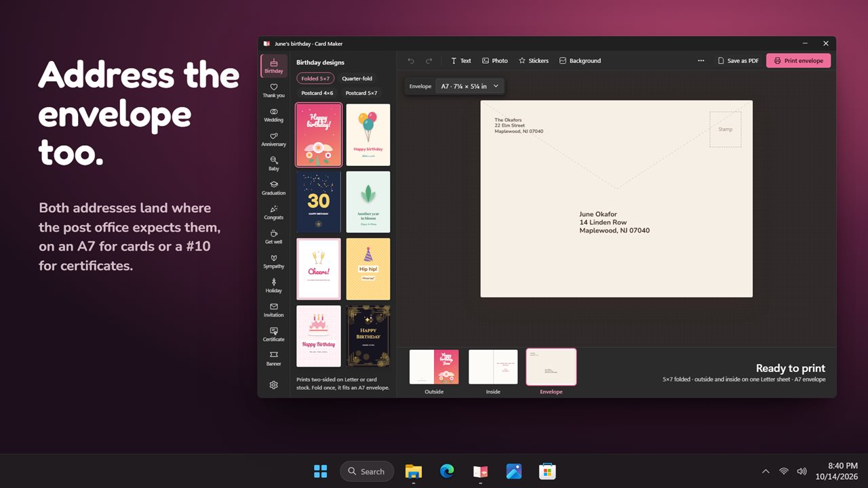The image size is (868, 488).
Task: Pick the balloons Happy birthday design
Action: pyautogui.click(x=368, y=135)
